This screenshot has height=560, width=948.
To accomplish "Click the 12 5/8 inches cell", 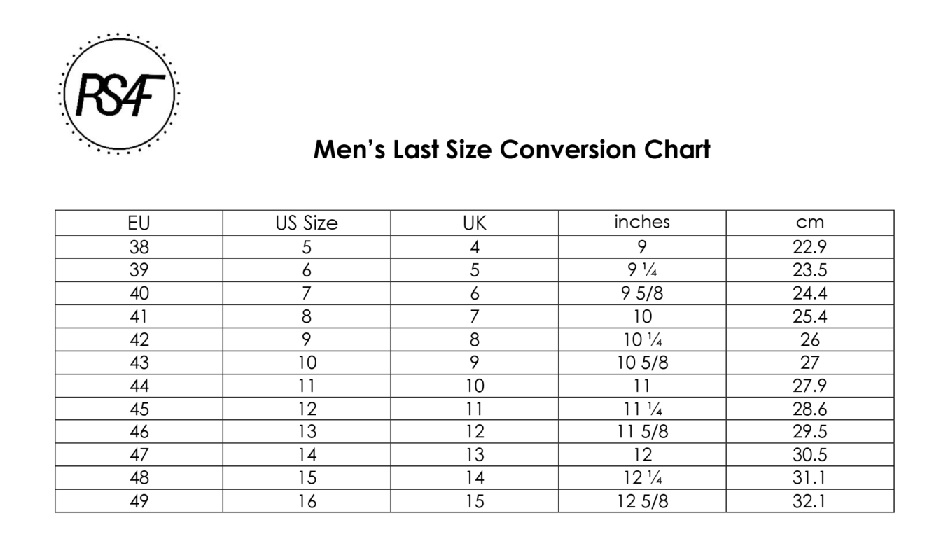I will [642, 501].
